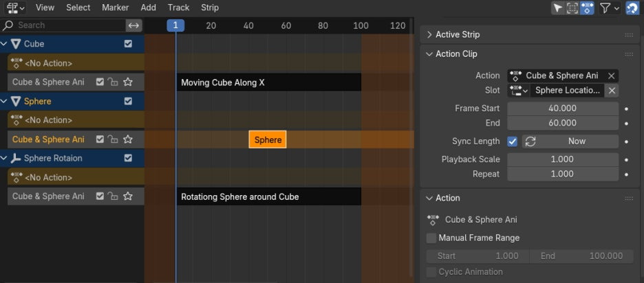Image resolution: width=644 pixels, height=283 pixels.
Task: Expand the Active Strip panel
Action: (429, 34)
